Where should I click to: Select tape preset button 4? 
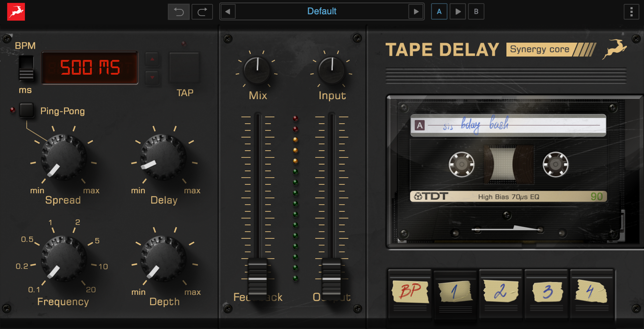click(591, 294)
